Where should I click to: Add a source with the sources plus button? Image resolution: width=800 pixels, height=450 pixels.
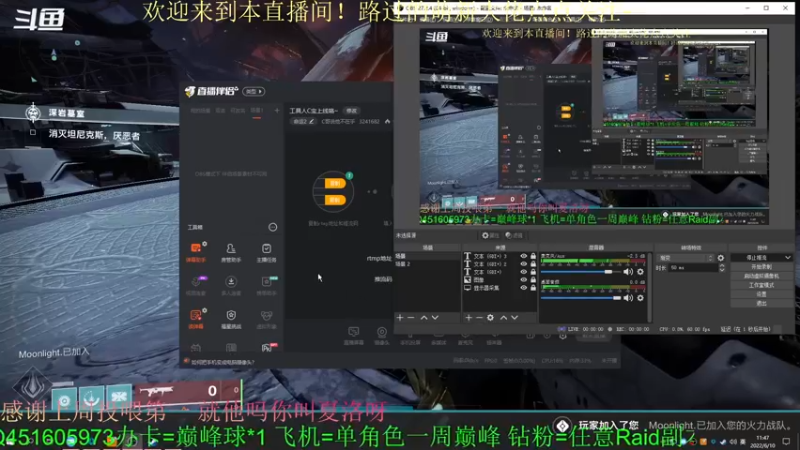coord(468,317)
